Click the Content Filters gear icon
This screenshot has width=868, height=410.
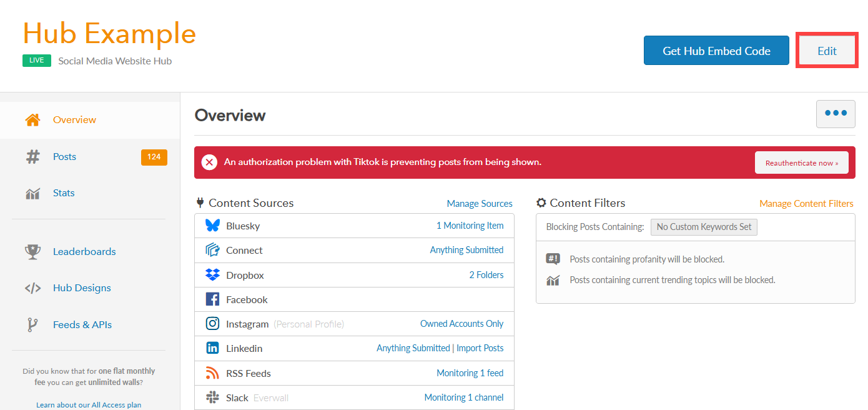tap(541, 203)
